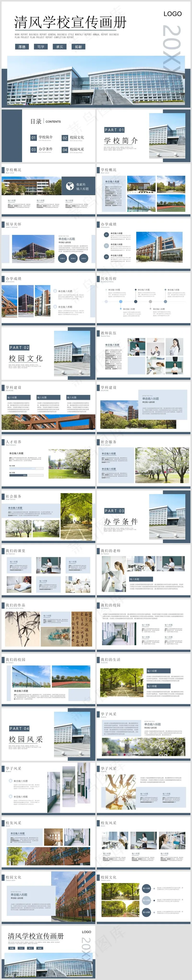Click the 04 number box in 目录 slide

tap(65, 150)
